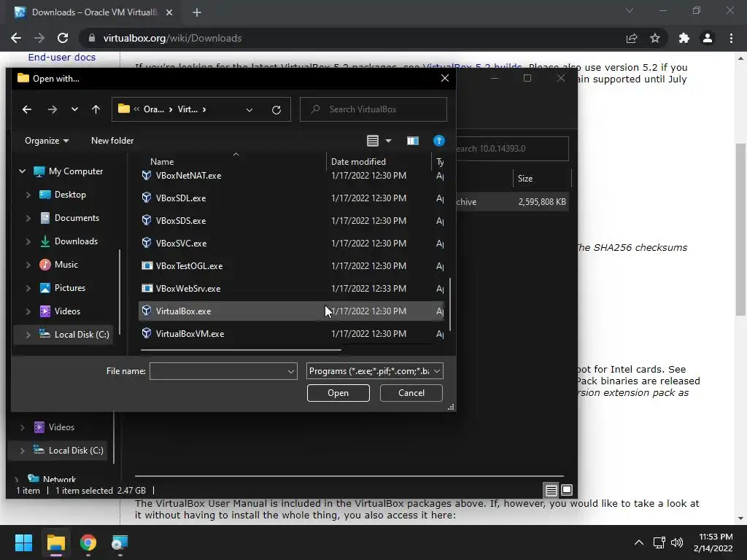Viewport: 747px width, 560px height.
Task: Expand Music tree node
Action: (28, 264)
